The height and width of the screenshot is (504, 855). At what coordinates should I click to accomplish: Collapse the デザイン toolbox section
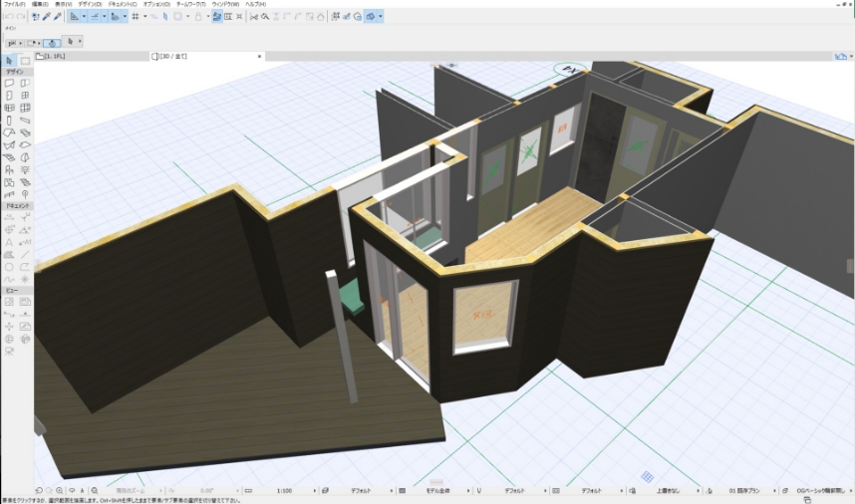tap(18, 72)
